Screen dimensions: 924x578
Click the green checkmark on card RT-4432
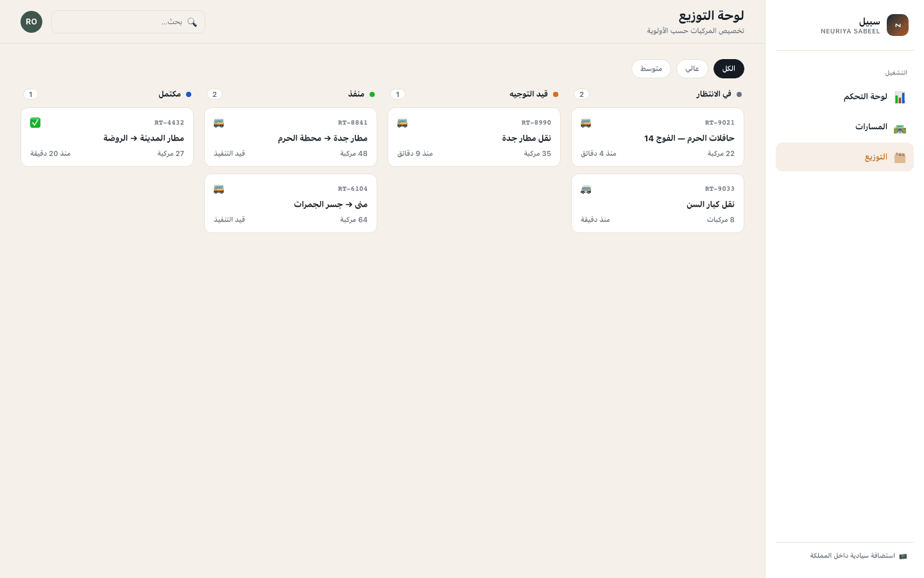35,123
